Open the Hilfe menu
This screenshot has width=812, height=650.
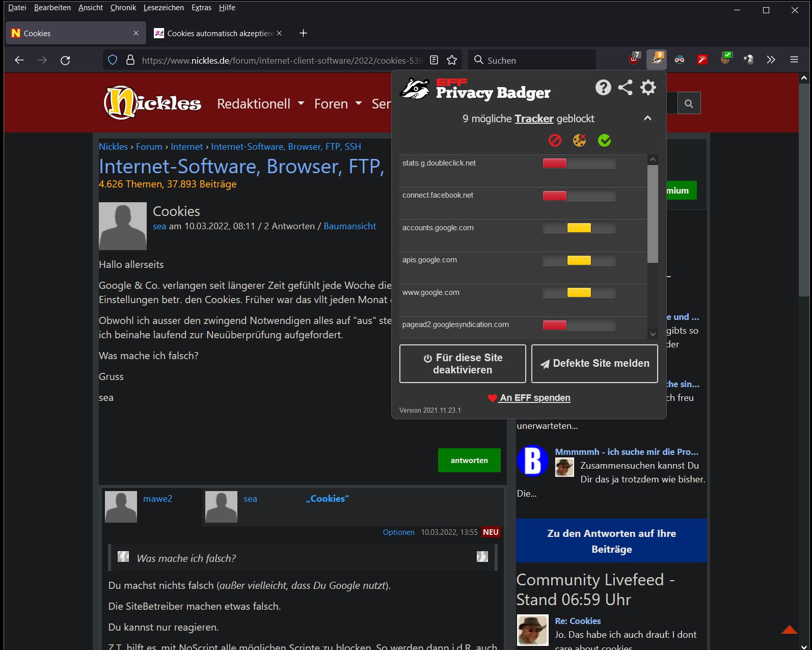coord(227,8)
